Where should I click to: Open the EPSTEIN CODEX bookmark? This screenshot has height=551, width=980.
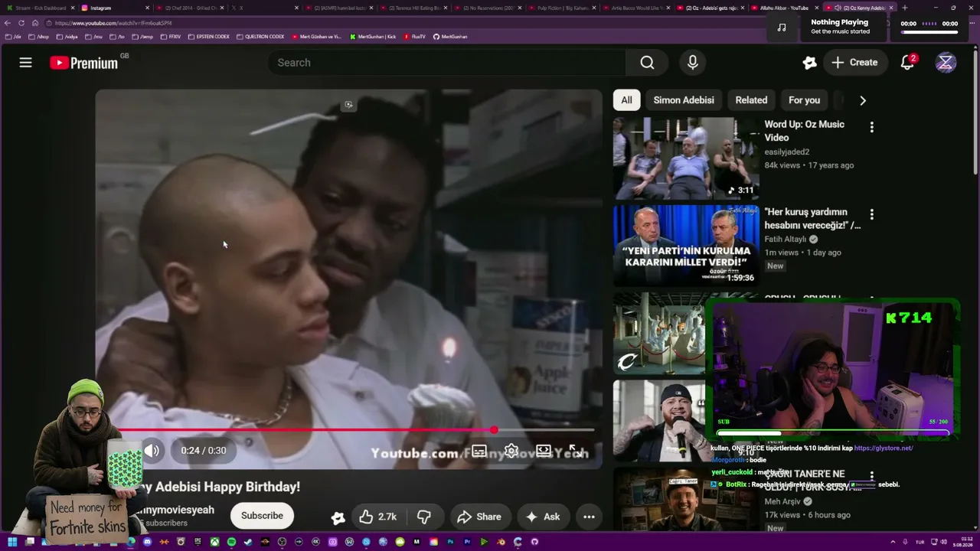coord(209,37)
